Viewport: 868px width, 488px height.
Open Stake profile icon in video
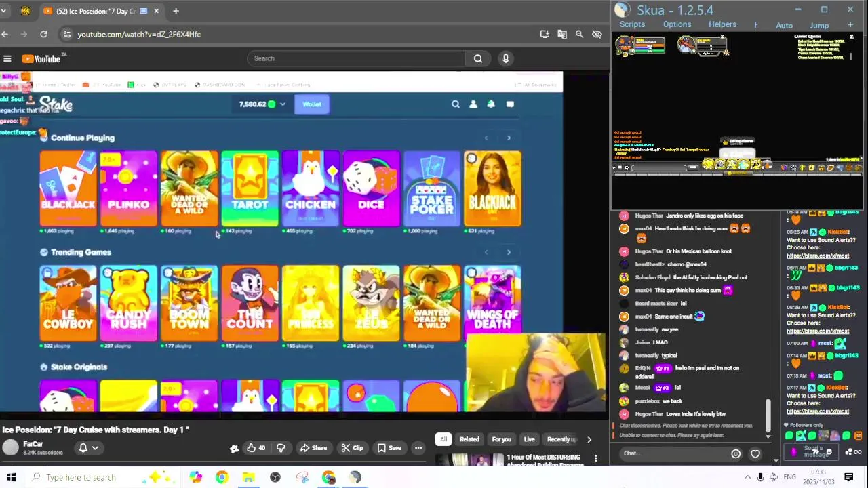click(x=473, y=104)
